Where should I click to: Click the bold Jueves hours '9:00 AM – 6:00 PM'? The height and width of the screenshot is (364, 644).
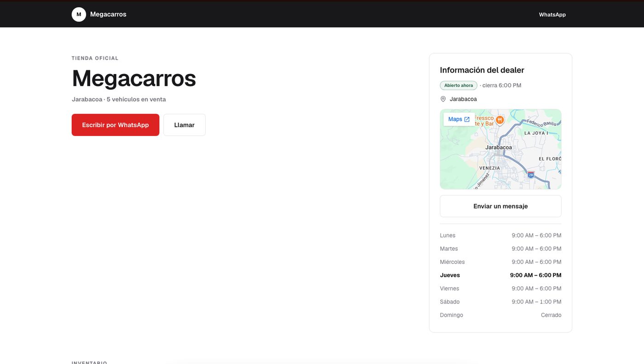(535, 275)
